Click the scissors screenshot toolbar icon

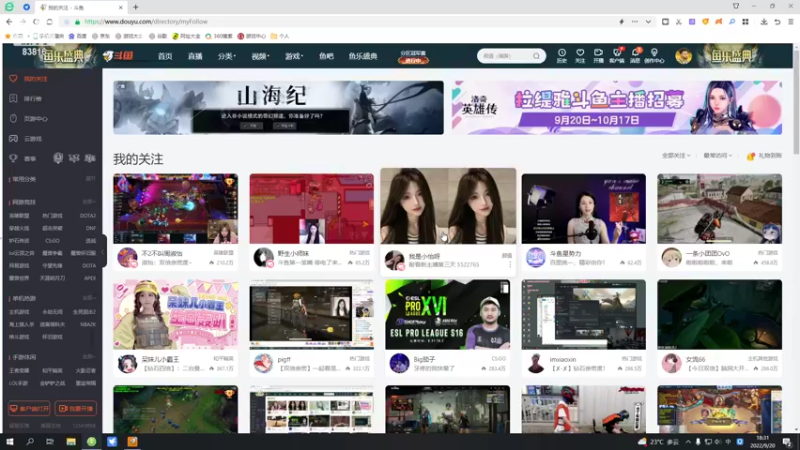click(679, 21)
